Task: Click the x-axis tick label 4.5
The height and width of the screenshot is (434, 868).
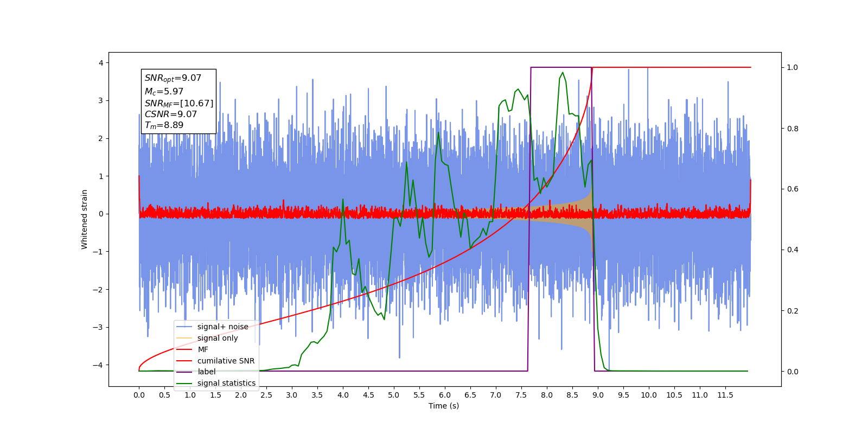Action: click(x=368, y=395)
